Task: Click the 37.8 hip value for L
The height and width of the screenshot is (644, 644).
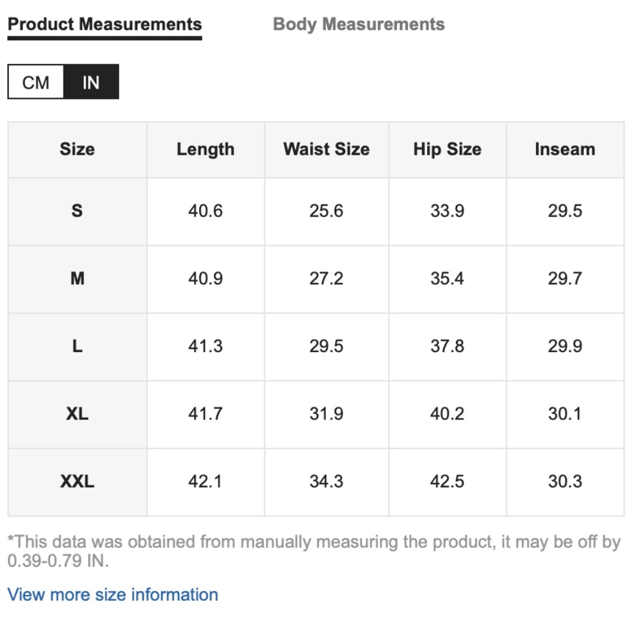Action: click(447, 346)
